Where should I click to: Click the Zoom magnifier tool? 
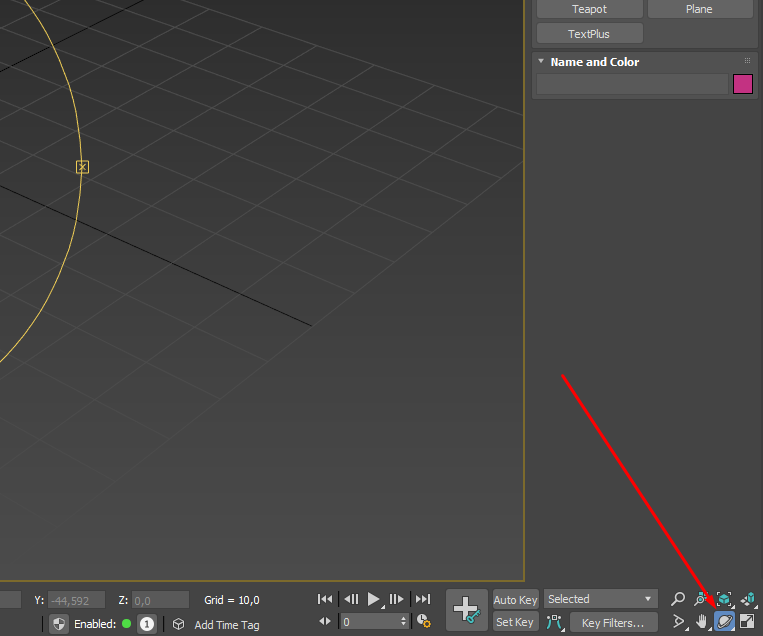[x=678, y=599]
